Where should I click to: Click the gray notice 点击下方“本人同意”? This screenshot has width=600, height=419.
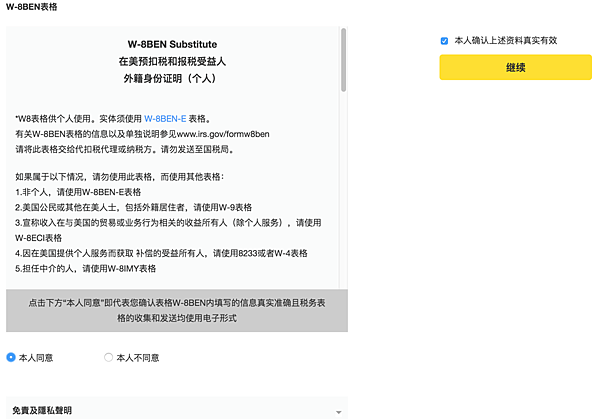click(x=177, y=310)
